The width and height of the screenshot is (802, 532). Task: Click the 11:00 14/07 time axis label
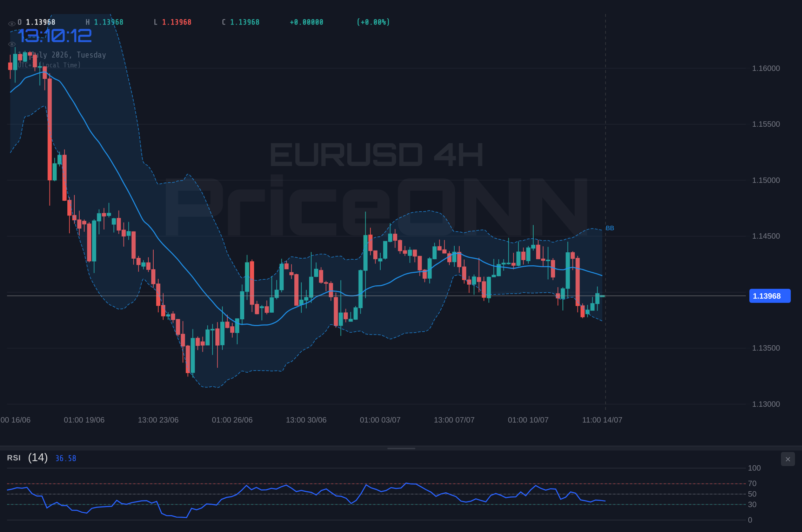pos(602,420)
